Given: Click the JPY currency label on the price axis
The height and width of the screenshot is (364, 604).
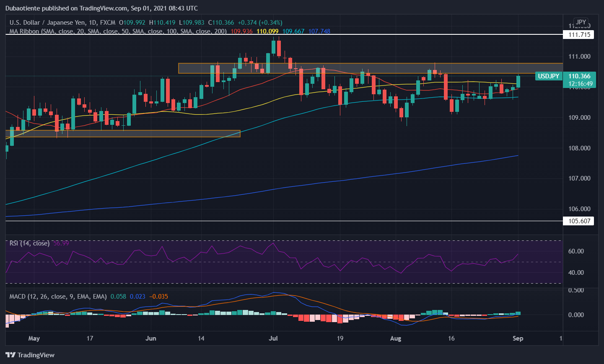Looking at the screenshot, I should click(x=581, y=22).
